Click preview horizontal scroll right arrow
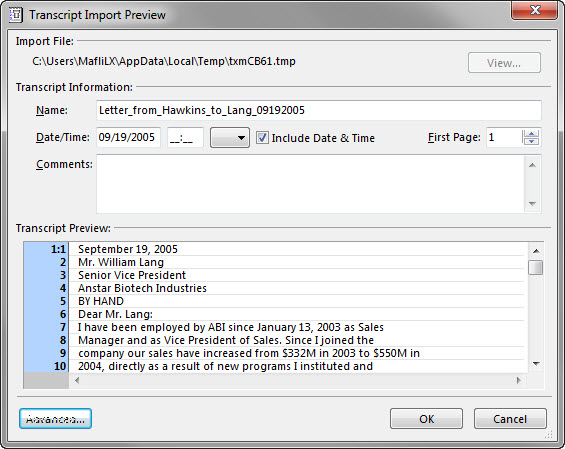Image resolution: width=565 pixels, height=449 pixels. (x=519, y=380)
